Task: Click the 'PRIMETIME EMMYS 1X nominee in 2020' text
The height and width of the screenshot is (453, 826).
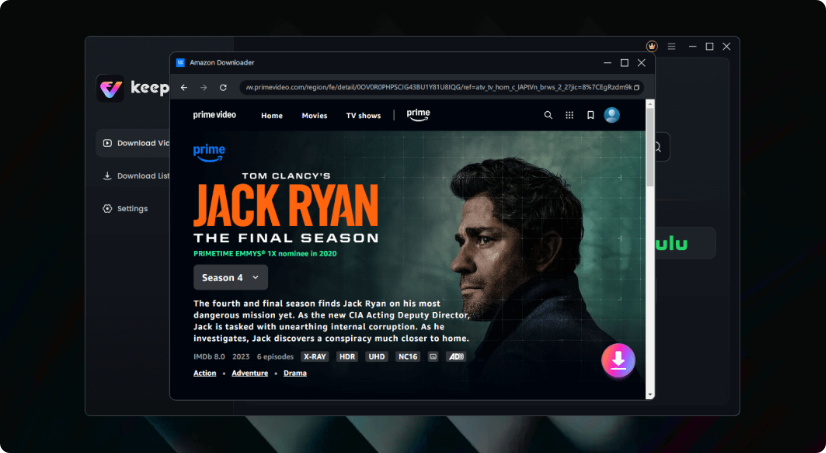Action: click(265, 253)
